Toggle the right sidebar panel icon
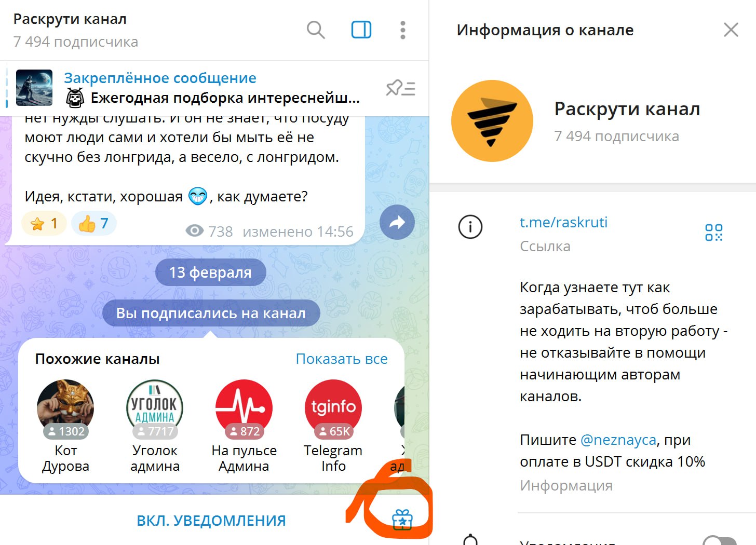 (361, 30)
